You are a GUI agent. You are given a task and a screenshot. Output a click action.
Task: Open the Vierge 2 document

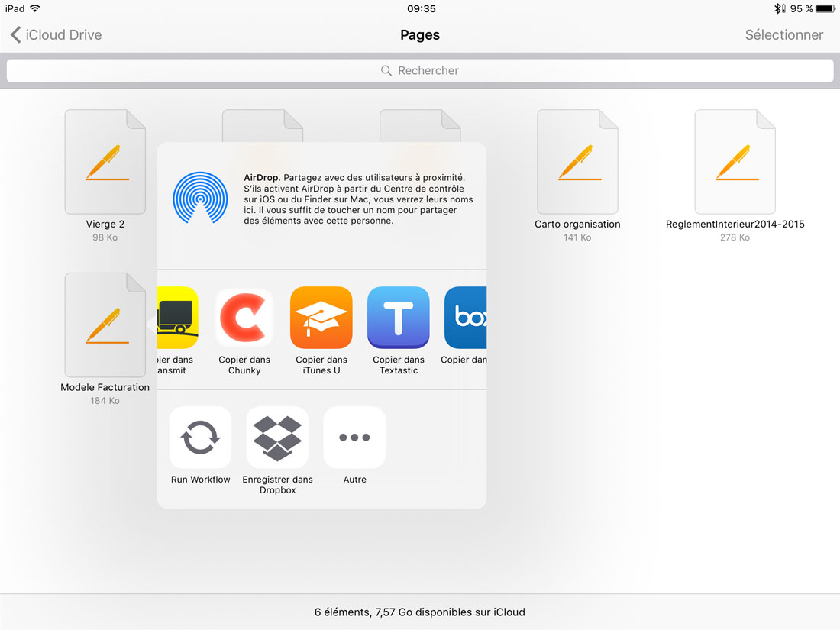click(x=105, y=162)
